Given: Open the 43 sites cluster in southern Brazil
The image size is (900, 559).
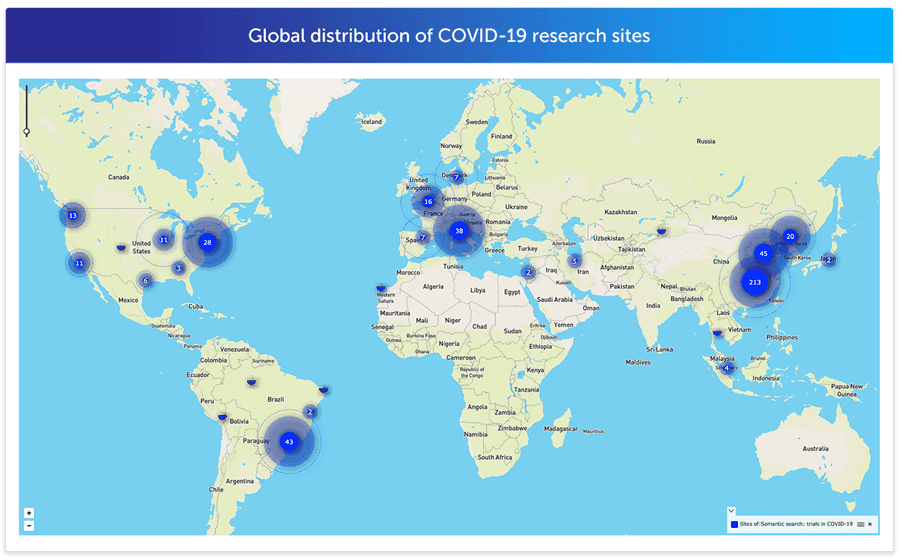Looking at the screenshot, I should 289,441.
